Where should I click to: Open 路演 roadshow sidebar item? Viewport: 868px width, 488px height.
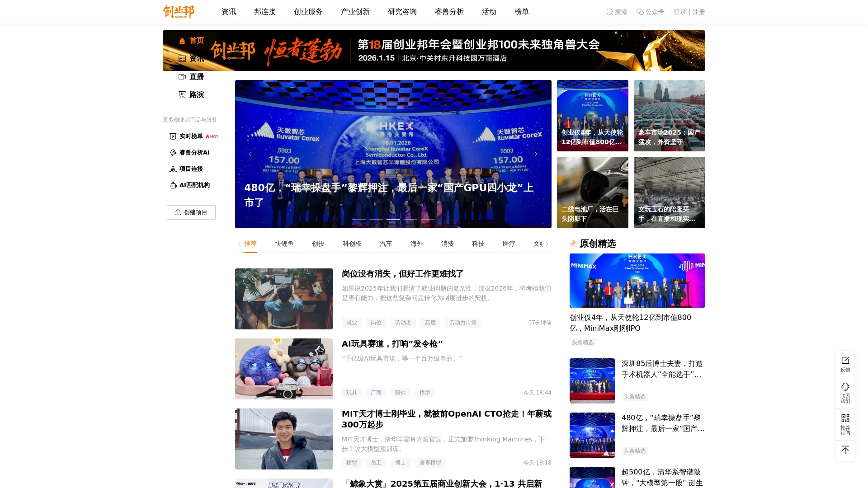[191, 95]
